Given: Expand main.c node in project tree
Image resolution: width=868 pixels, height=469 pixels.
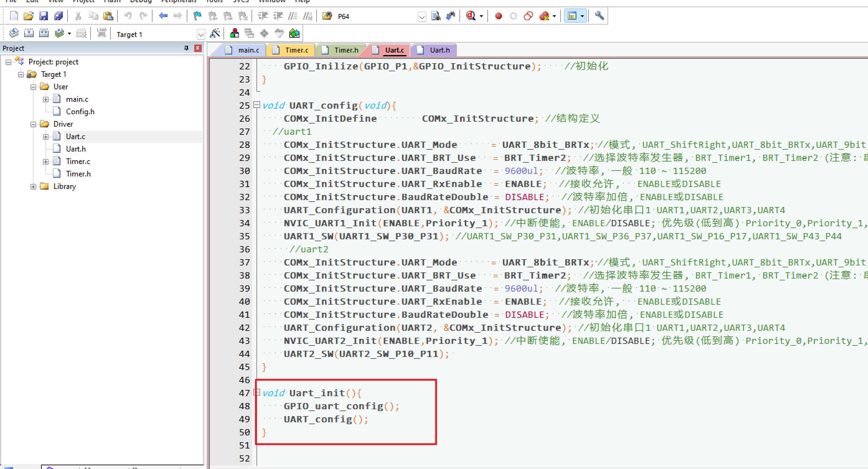Looking at the screenshot, I should [45, 99].
